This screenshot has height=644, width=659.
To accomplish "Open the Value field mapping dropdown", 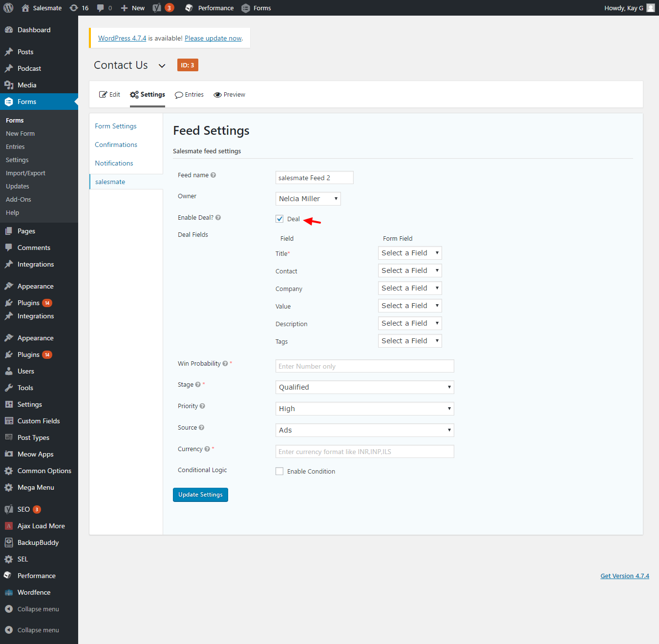I will click(410, 306).
